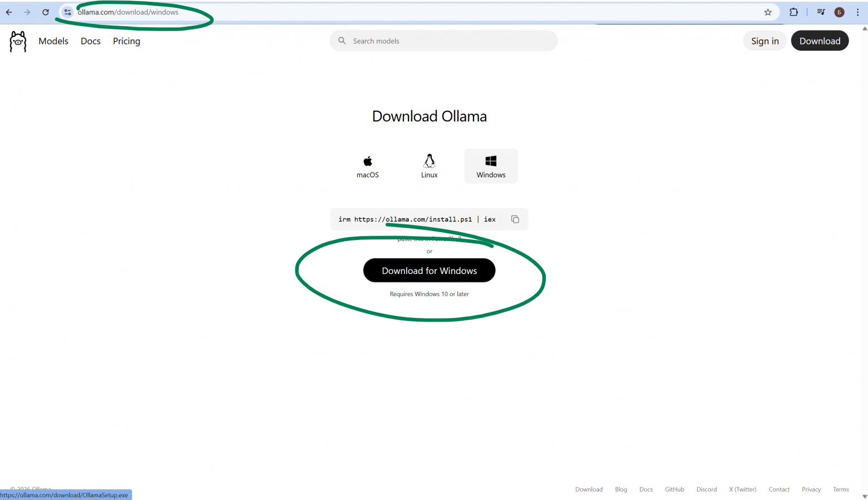This screenshot has height=500, width=868.
Task: Open the footer Discord link
Action: 707,489
